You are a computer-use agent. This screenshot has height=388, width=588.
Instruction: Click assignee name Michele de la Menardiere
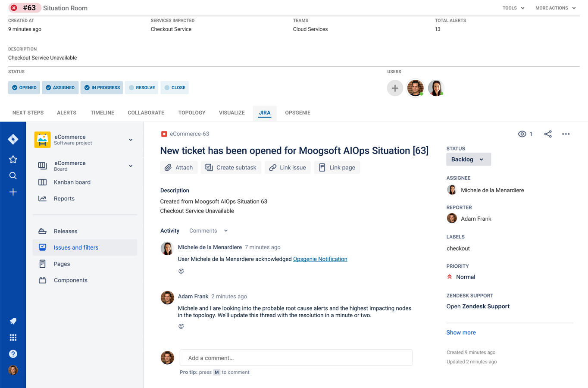(492, 190)
